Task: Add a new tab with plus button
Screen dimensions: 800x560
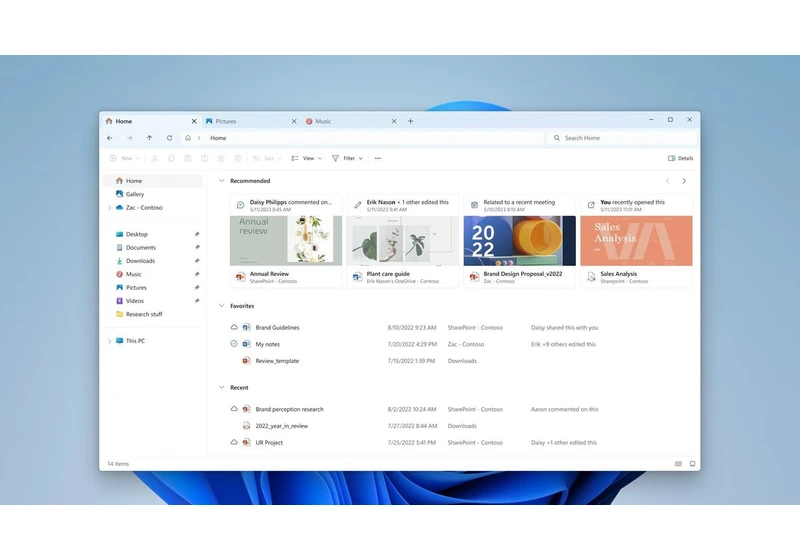Action: pyautogui.click(x=410, y=121)
